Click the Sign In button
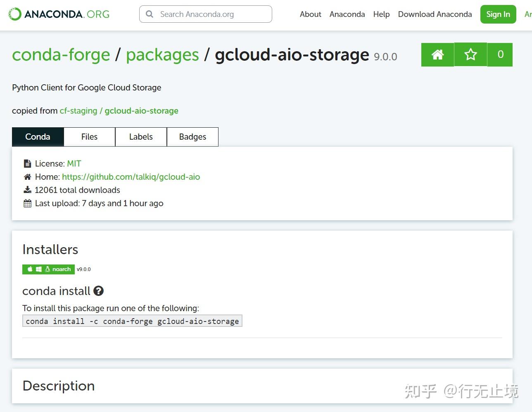 pyautogui.click(x=498, y=14)
